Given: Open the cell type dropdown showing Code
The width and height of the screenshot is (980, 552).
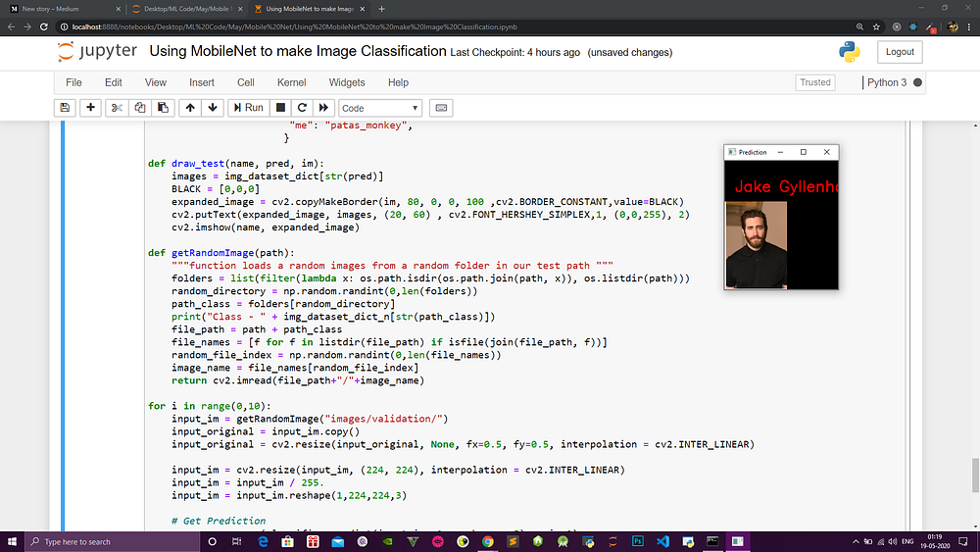Looking at the screenshot, I should (x=380, y=108).
